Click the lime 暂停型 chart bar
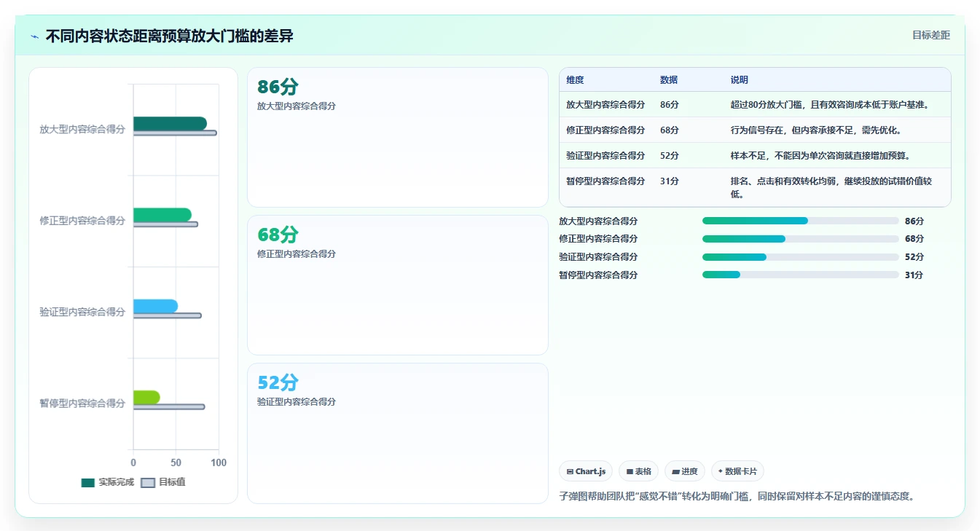Screen dimensions: 980x531 pos(146,398)
